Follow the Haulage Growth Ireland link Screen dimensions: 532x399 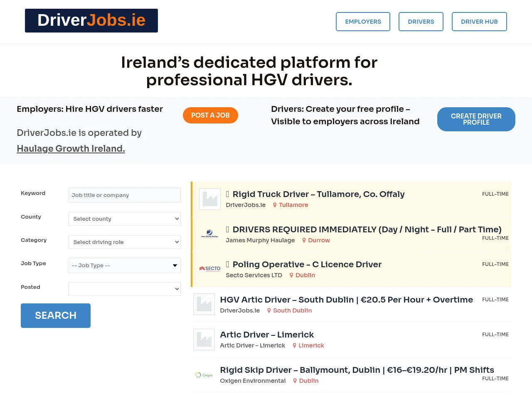tap(71, 149)
